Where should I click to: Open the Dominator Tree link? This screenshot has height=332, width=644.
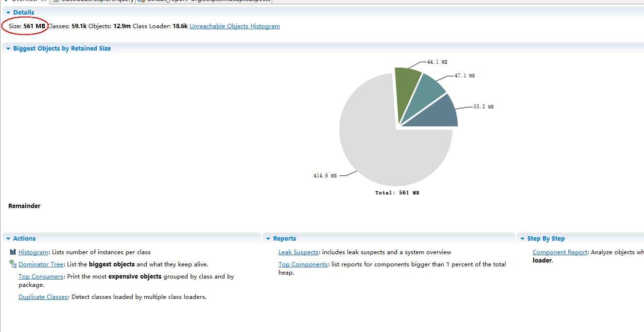tap(41, 264)
